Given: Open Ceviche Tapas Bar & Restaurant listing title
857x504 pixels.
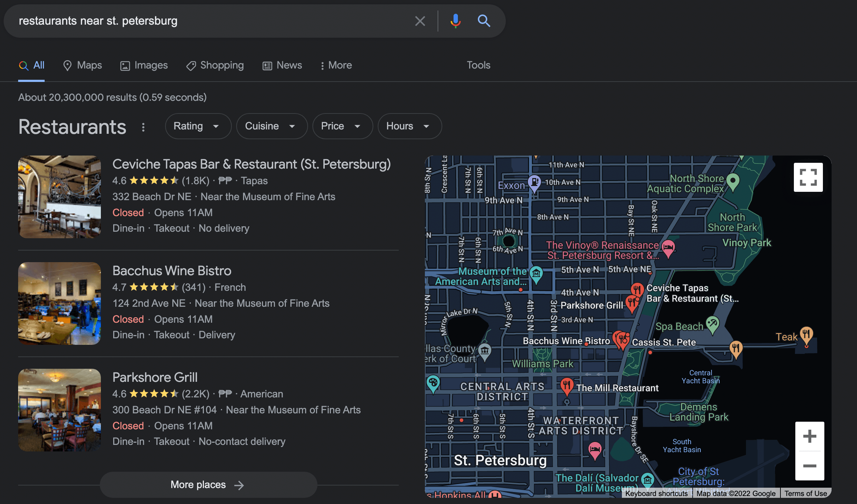Looking at the screenshot, I should [251, 164].
